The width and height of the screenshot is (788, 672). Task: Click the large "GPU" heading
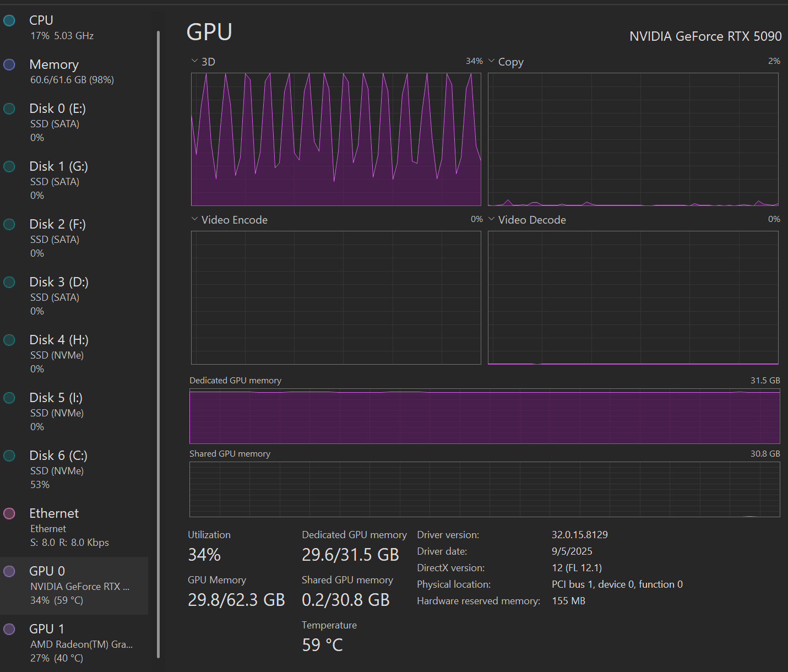[x=209, y=32]
